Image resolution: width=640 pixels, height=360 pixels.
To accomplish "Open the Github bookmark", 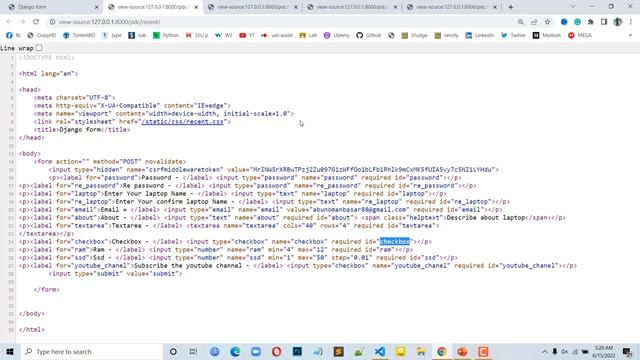I will click(x=369, y=36).
